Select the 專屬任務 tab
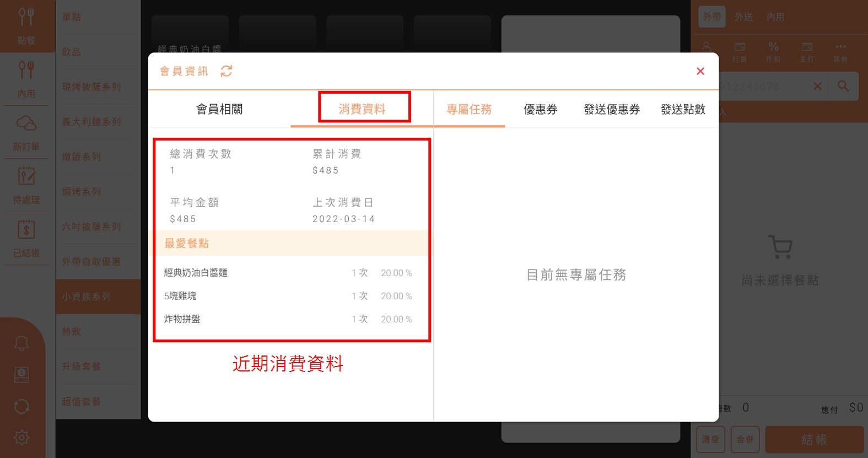The height and width of the screenshot is (458, 868). (469, 109)
